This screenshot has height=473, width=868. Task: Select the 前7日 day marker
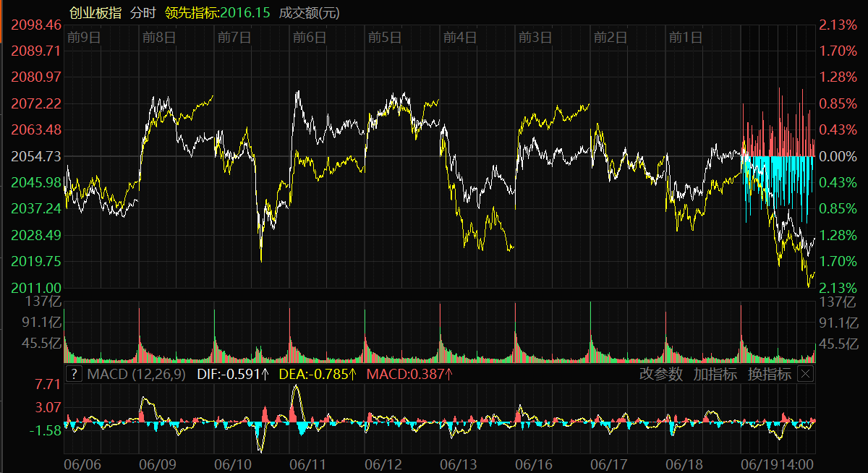pyautogui.click(x=234, y=37)
